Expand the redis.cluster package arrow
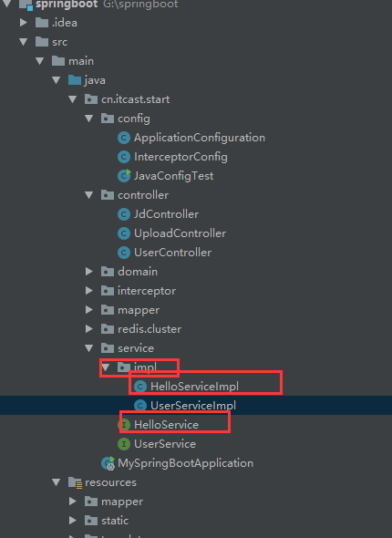 [89, 329]
